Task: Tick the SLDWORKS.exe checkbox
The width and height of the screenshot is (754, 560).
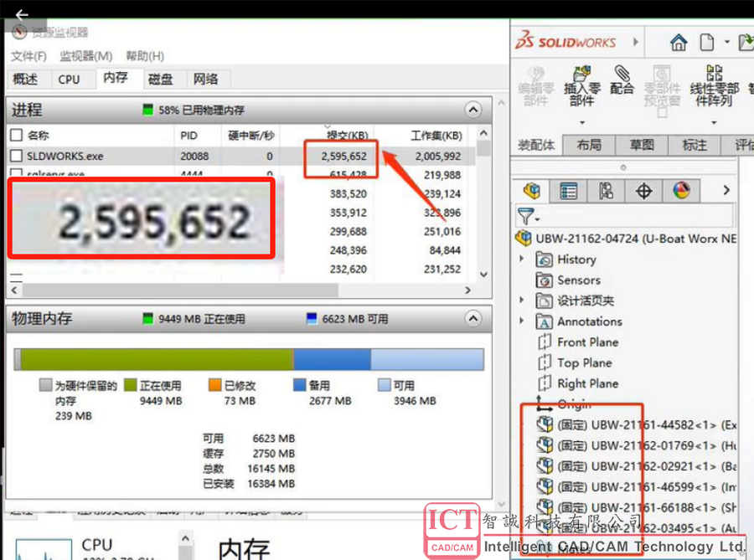Action: pyautogui.click(x=17, y=156)
